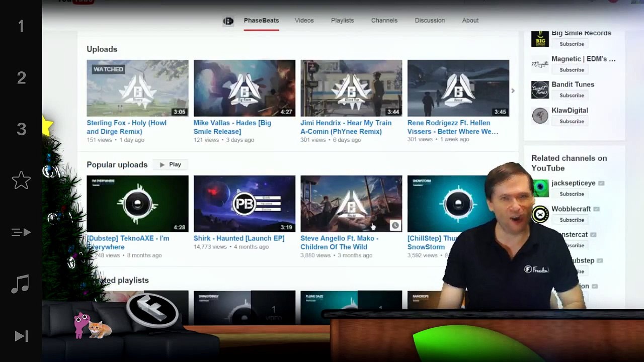Click the PhaseBeats channel logo beside the tabs
The width and height of the screenshot is (644, 362).
pyautogui.click(x=228, y=21)
